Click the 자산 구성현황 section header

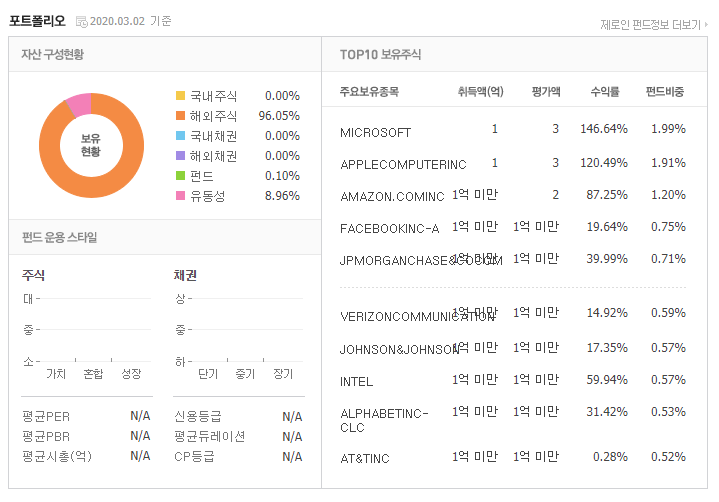(x=52, y=54)
